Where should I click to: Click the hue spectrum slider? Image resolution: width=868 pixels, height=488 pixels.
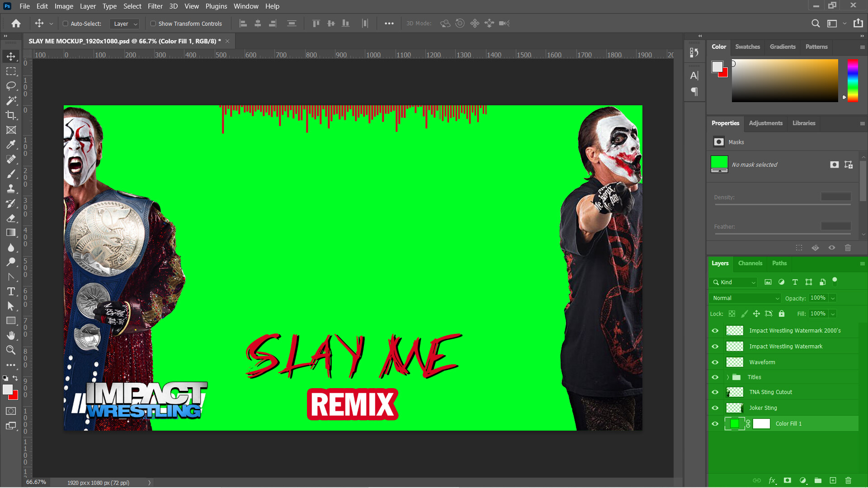click(x=853, y=80)
